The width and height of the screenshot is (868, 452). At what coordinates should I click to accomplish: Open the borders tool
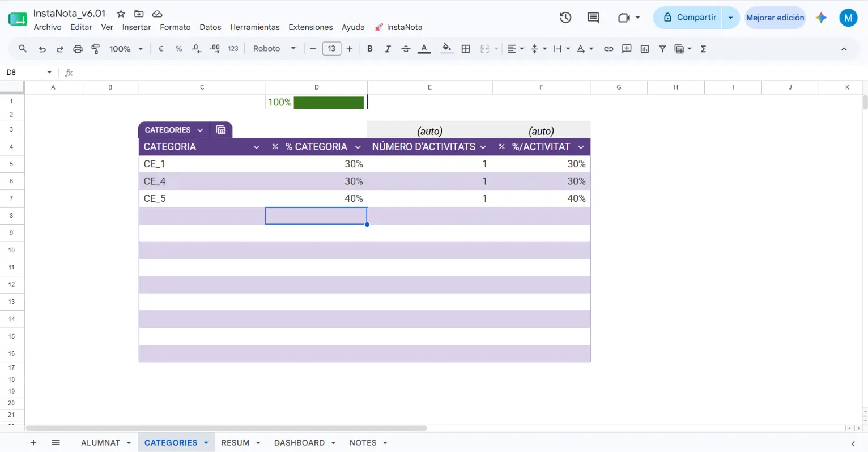pyautogui.click(x=466, y=49)
